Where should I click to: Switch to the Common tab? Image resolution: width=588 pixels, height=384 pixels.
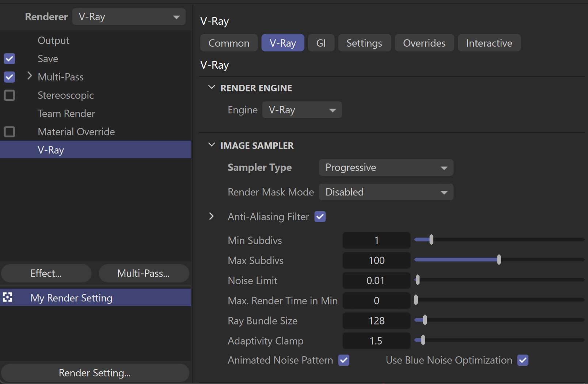click(229, 43)
